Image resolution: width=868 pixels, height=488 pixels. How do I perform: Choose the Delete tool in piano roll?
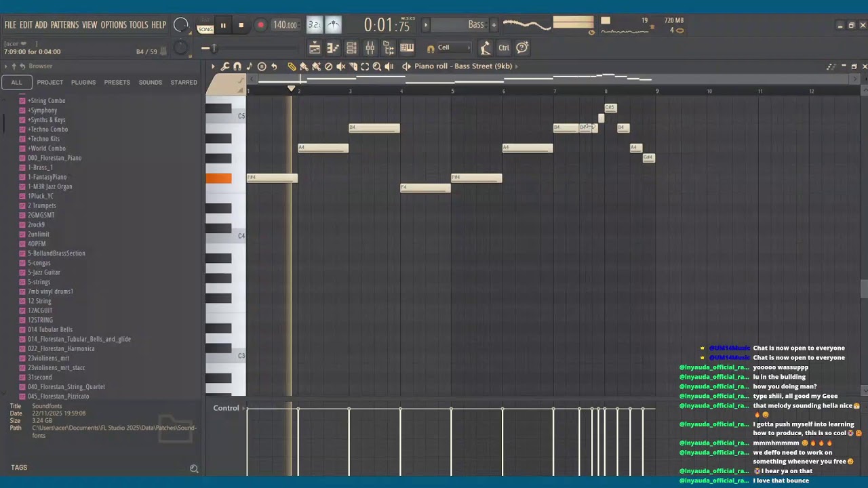coord(329,66)
